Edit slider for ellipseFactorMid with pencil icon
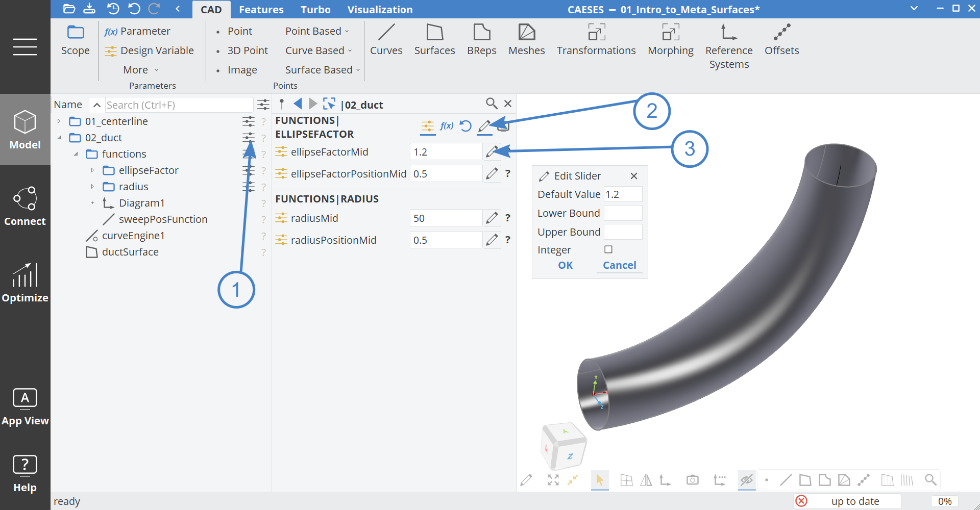Viewport: 980px width, 510px height. pos(492,152)
